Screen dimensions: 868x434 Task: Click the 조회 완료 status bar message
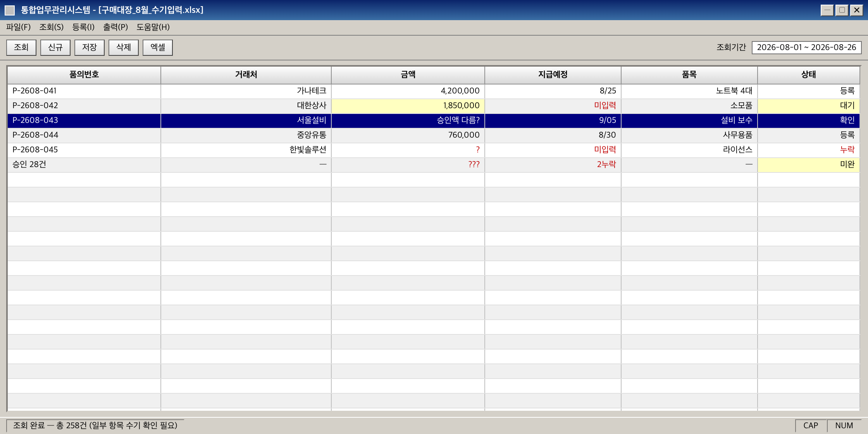click(x=95, y=425)
